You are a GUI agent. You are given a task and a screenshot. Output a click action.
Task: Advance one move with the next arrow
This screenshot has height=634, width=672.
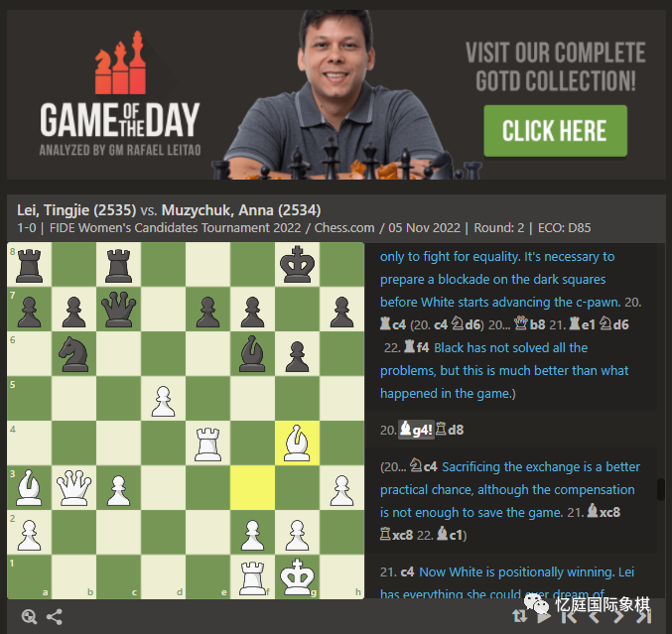(618, 616)
